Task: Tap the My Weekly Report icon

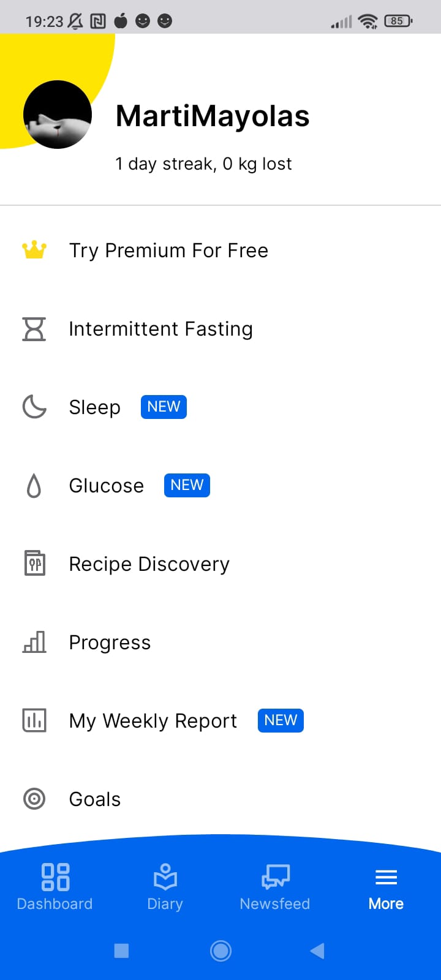Action: [34, 720]
